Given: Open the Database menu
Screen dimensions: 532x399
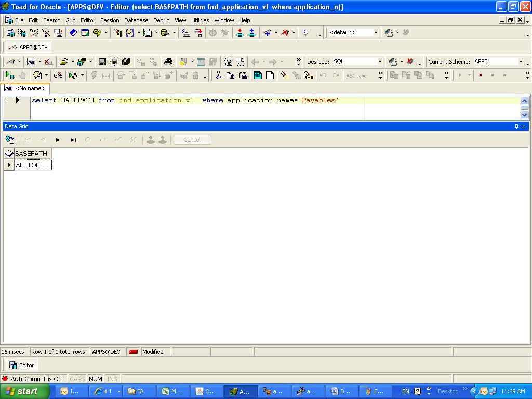Looking at the screenshot, I should click(x=136, y=20).
